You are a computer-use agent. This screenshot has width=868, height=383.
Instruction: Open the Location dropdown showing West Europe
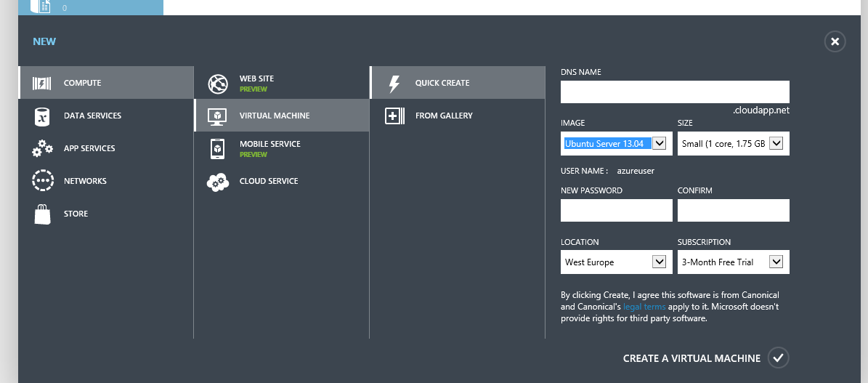click(x=616, y=262)
